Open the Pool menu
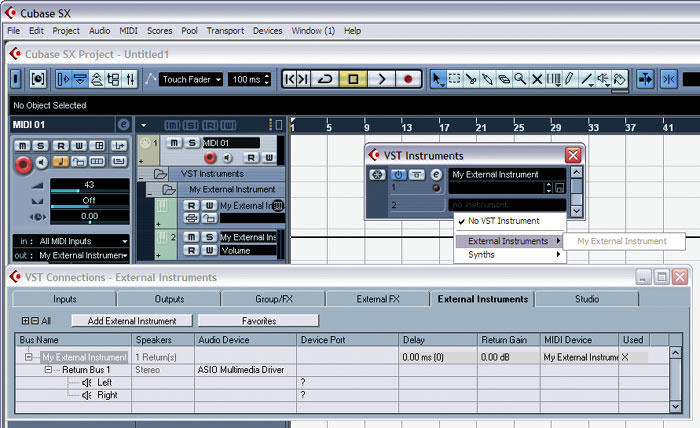The height and width of the screenshot is (428, 700). (x=189, y=31)
